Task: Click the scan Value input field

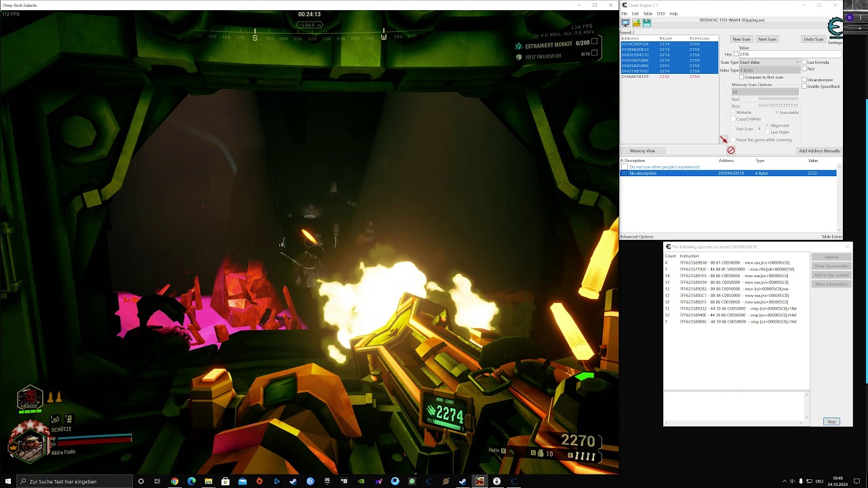Action: tap(790, 54)
